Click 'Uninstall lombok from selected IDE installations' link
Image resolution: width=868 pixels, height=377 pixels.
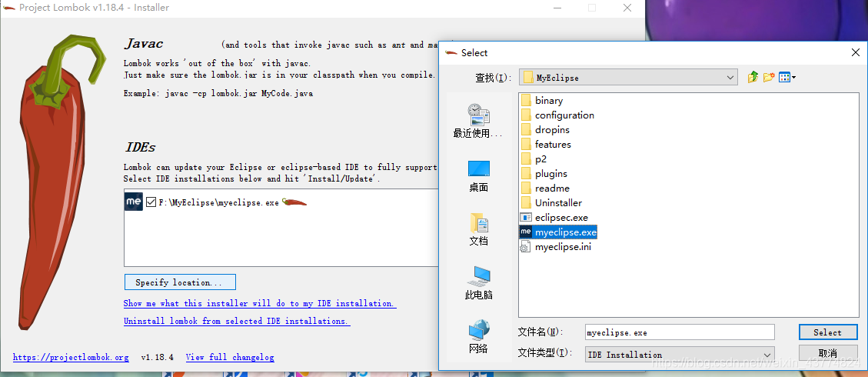[237, 321]
